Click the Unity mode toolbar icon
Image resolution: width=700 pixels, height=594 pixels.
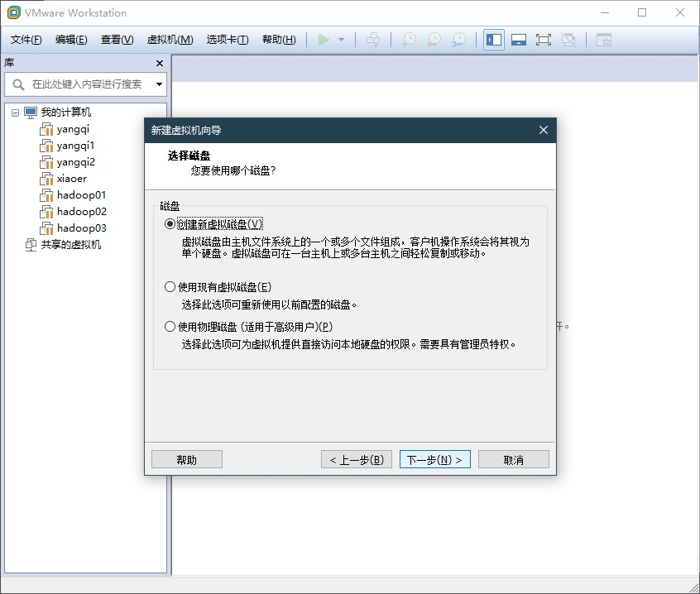tap(568, 40)
